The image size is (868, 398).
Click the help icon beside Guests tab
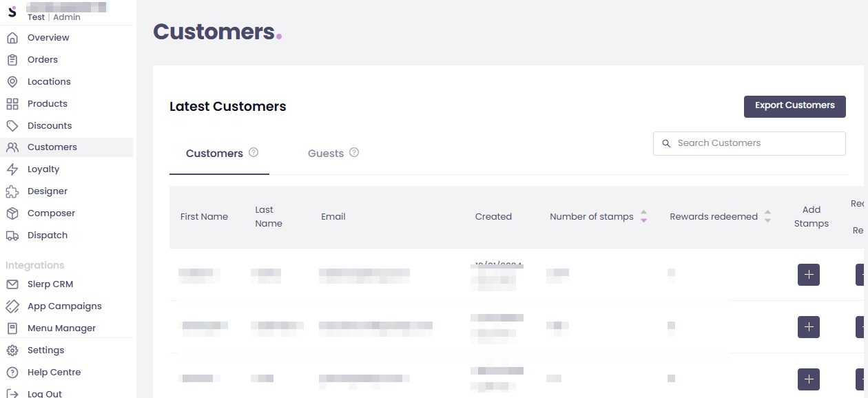click(354, 153)
